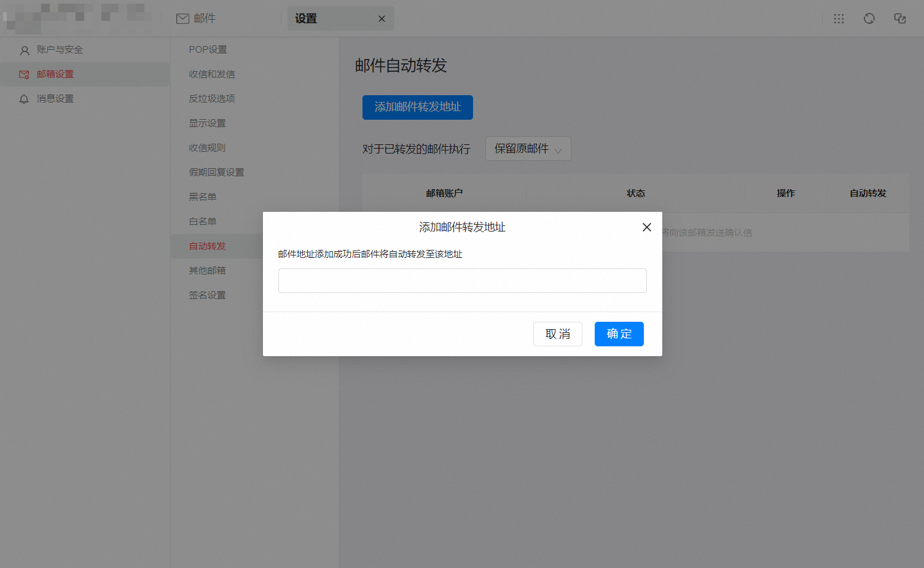Open the apps grid icon
The height and width of the screenshot is (568, 924).
(839, 19)
